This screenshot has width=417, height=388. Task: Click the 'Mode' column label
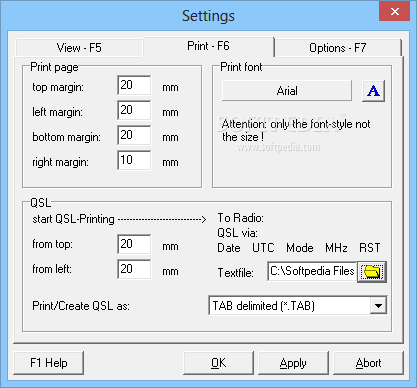tap(300, 248)
